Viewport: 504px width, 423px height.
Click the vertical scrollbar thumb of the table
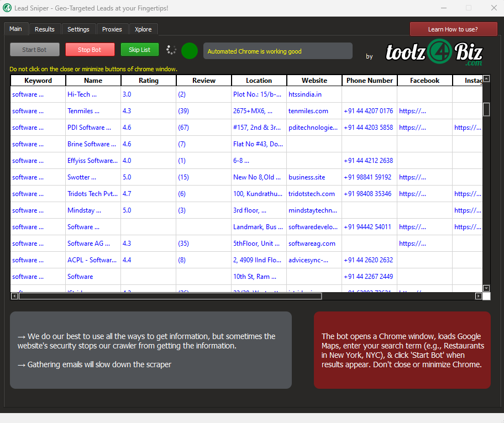tap(486, 109)
